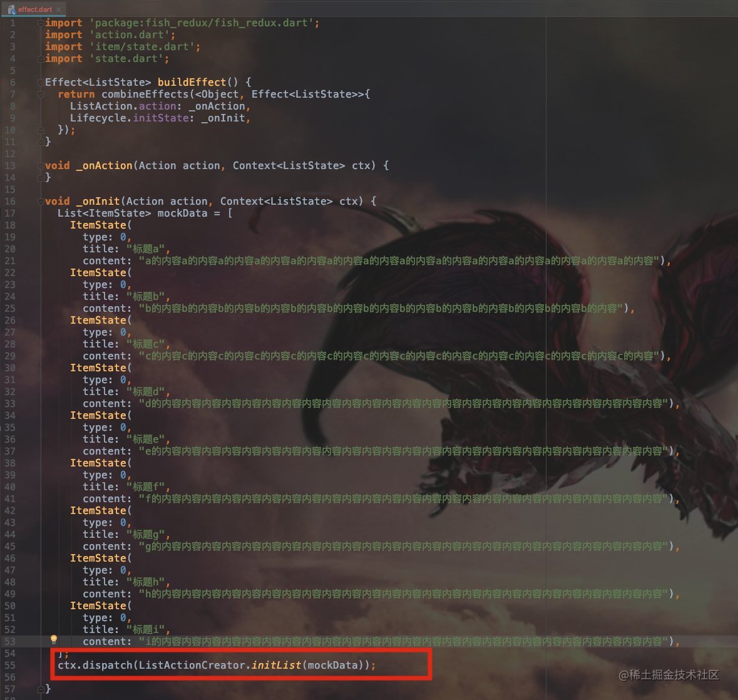Collapse the import block fold marker on line 1
The image size is (738, 700).
pos(41,23)
